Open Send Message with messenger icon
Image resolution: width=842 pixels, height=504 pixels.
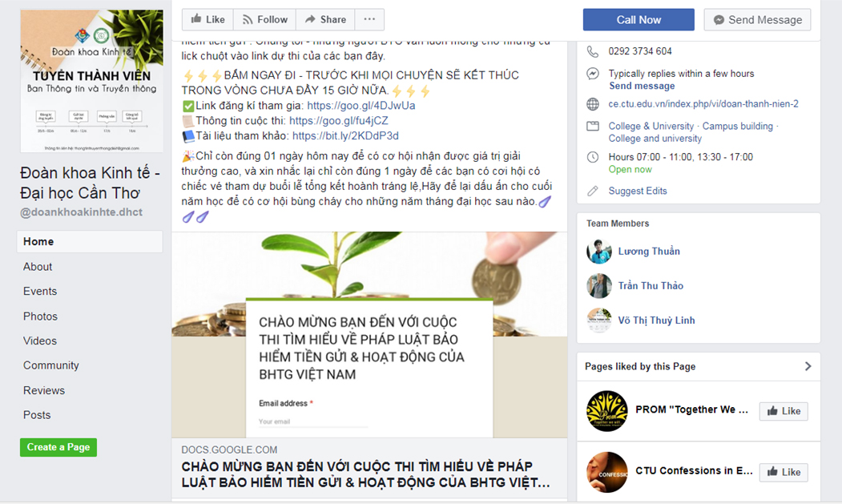point(757,20)
